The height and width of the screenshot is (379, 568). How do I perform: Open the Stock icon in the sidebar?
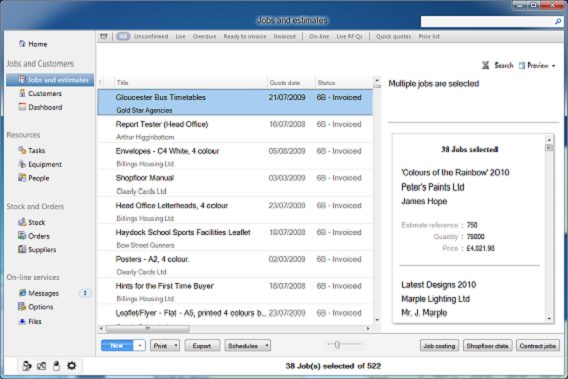(22, 222)
